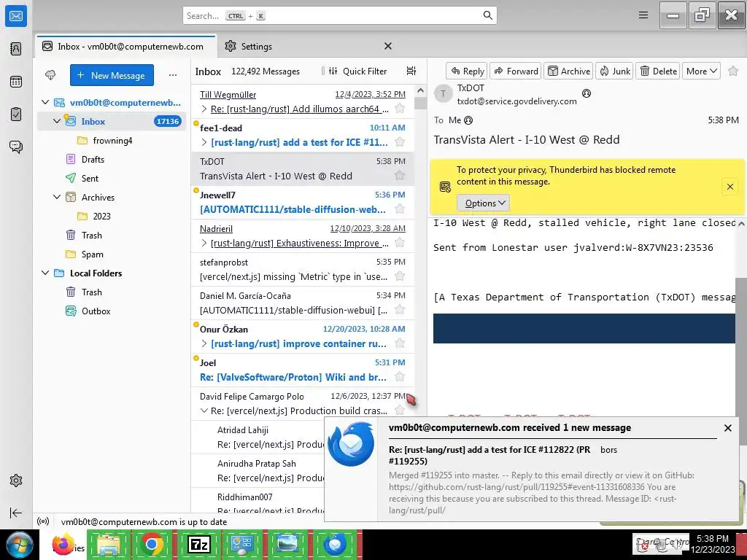Collapse the spaces toolbar arrow
747x560 pixels.
(x=16, y=513)
